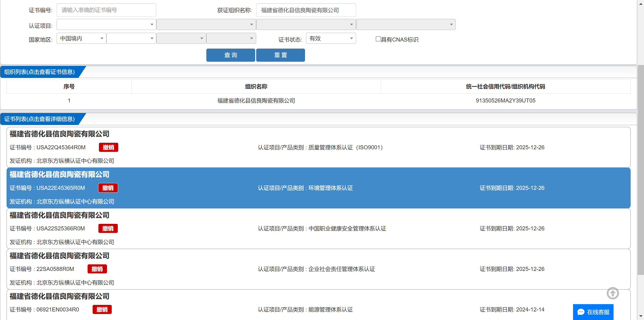The height and width of the screenshot is (320, 644).
Task: Enable 具有CNAS标识 checkbox
Action: pos(378,39)
